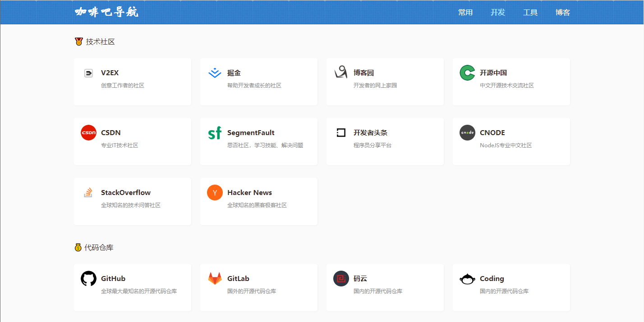The image size is (644, 322).
Task: Switch to the 工具 navigation tab
Action: (x=530, y=12)
